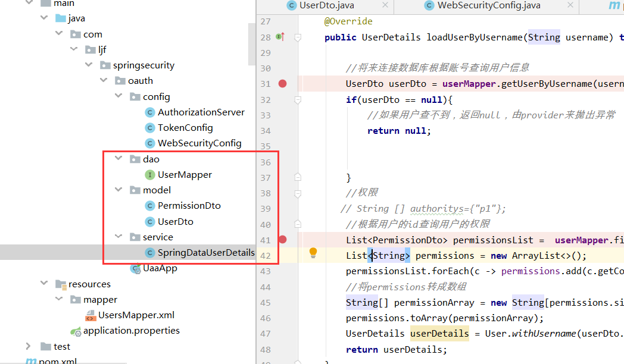Screen dimensions: 624x364
Task: Click the UsersMapper.xml file icon
Action: [91, 315]
